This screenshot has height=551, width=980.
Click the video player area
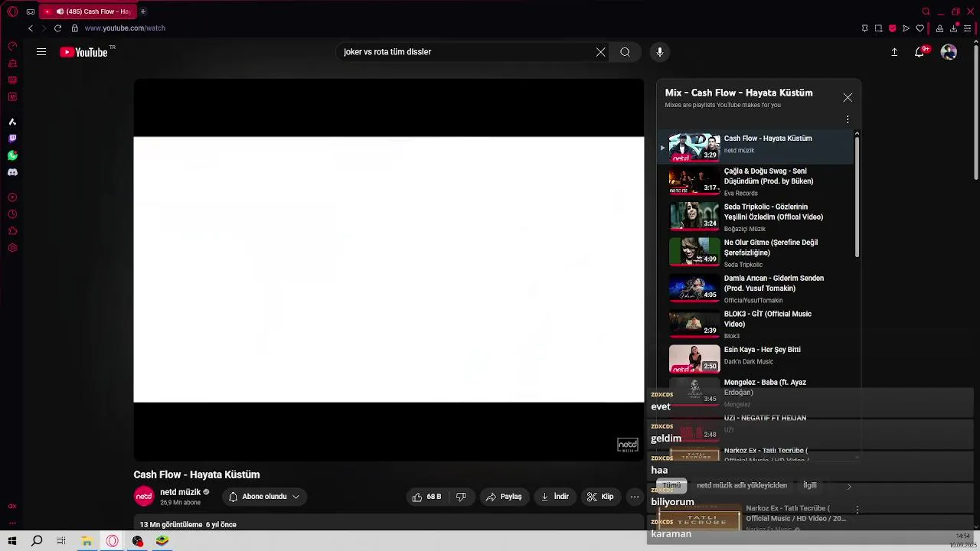pos(389,269)
